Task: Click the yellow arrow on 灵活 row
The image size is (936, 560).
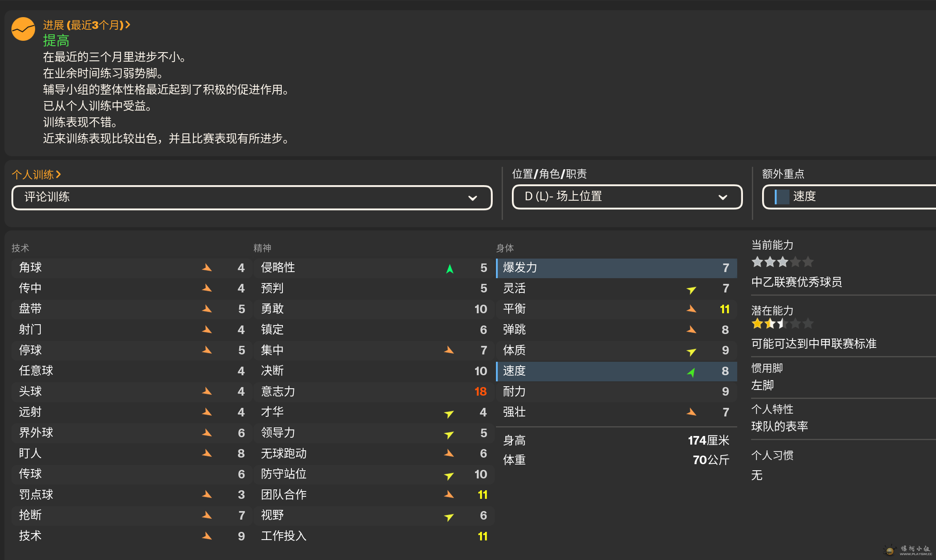Action: [x=691, y=290]
